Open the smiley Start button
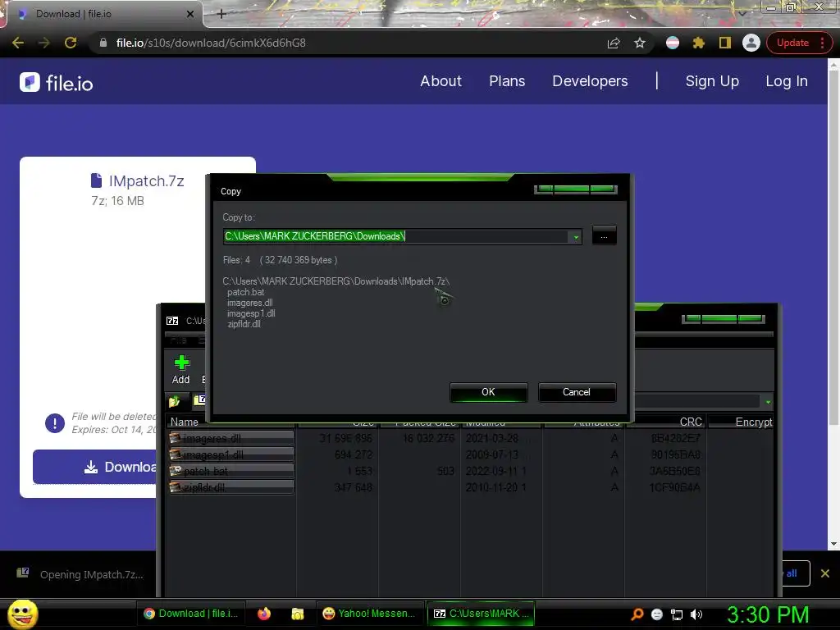The image size is (840, 630). click(x=23, y=614)
